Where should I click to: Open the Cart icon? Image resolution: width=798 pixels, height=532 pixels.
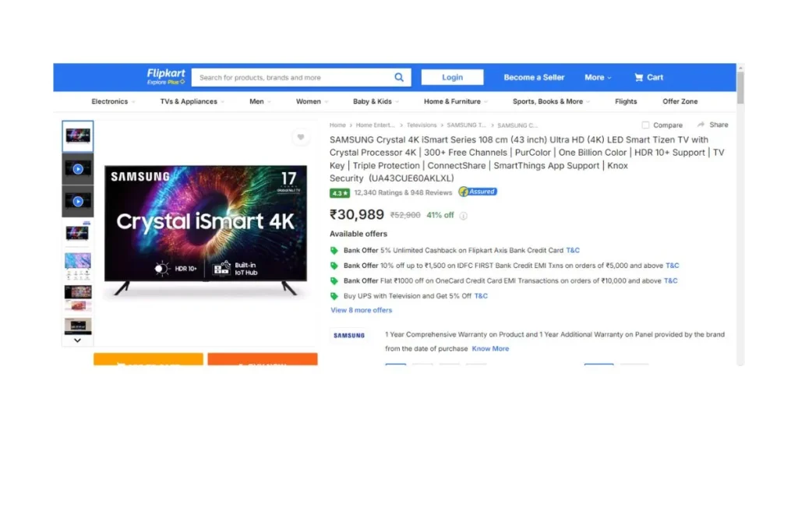[x=638, y=77]
